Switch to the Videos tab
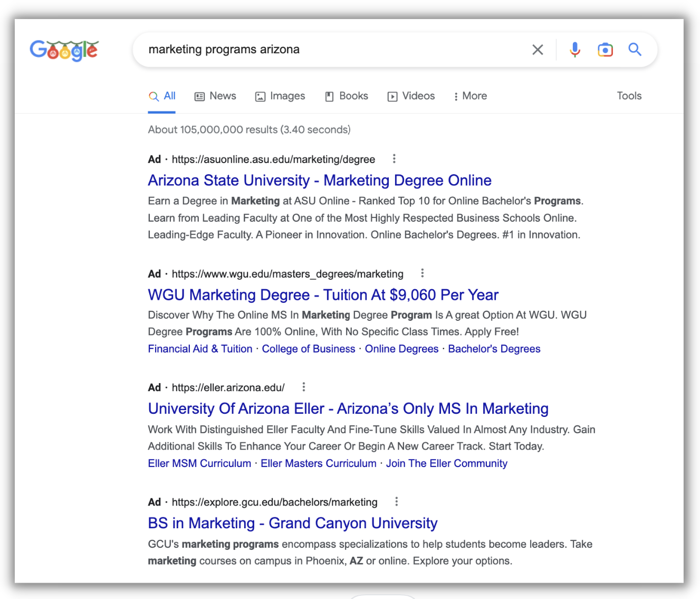This screenshot has width=700, height=599. 411,96
